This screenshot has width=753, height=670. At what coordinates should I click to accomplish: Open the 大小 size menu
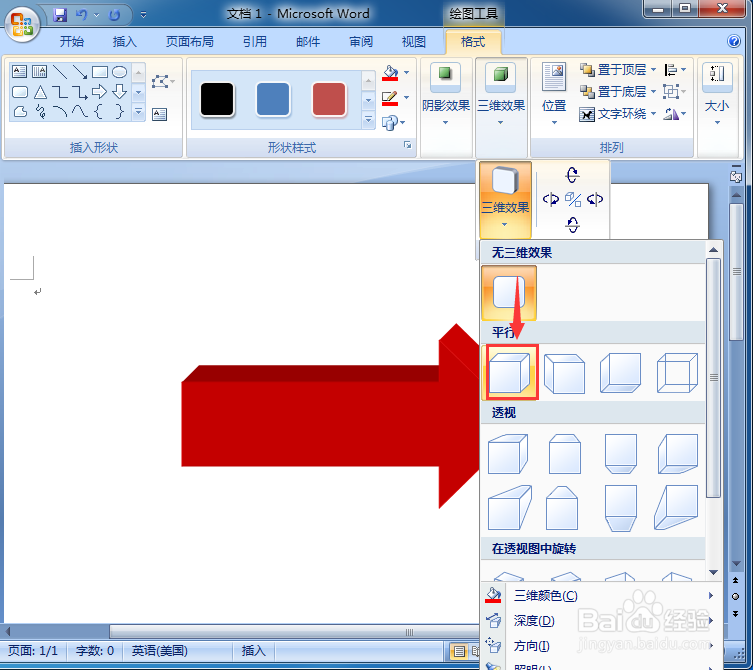(x=717, y=94)
